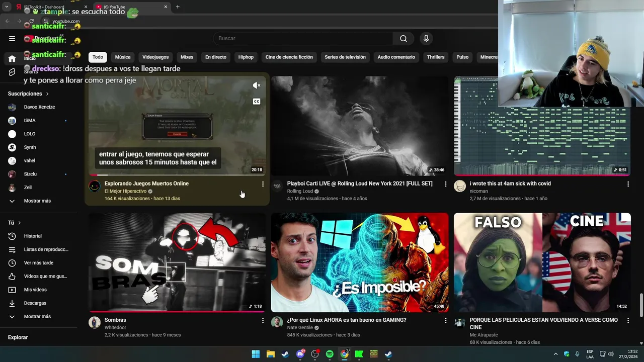Open the Rolling Loud channel name link
This screenshot has height=362, width=644.
(x=300, y=192)
